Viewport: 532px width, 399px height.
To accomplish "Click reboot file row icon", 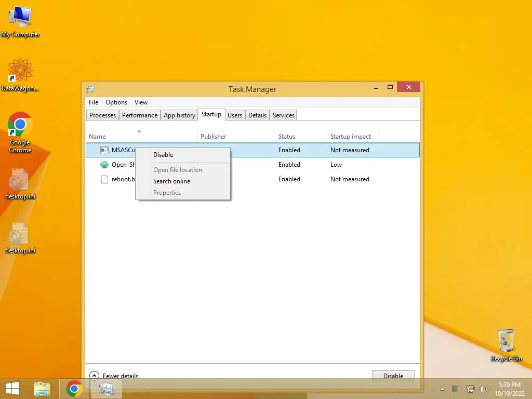I will (x=104, y=179).
